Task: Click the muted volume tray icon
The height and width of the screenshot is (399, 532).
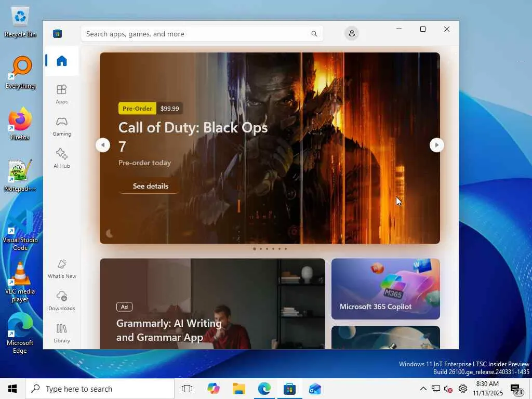Action: [x=448, y=389]
